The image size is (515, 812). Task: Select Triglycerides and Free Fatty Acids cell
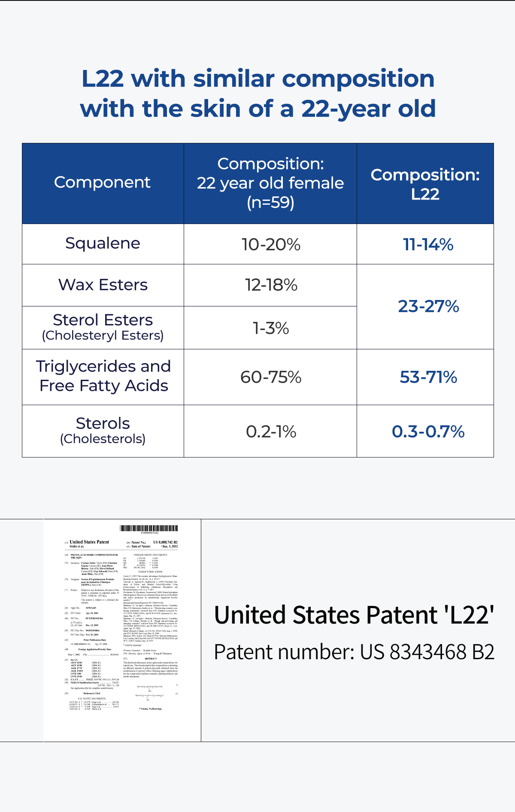point(103,376)
